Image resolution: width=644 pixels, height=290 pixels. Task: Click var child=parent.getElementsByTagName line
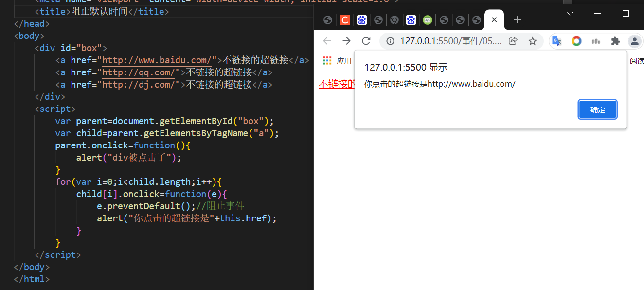tap(167, 133)
